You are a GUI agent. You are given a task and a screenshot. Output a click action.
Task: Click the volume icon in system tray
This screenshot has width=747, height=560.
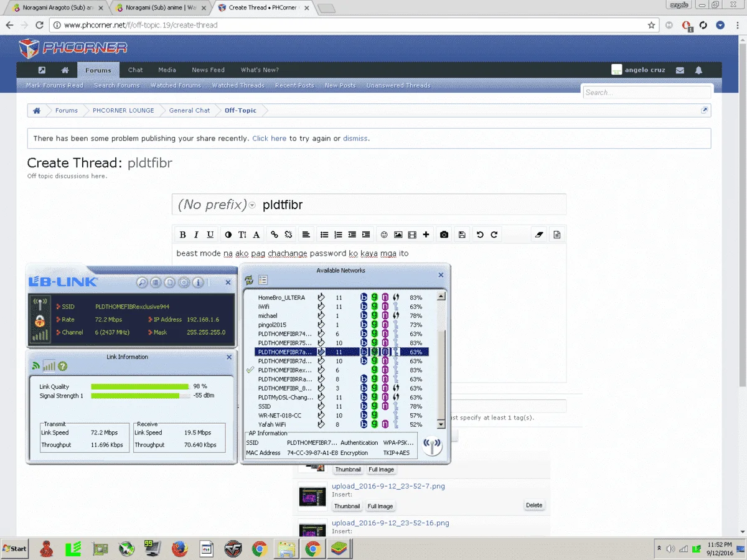tap(670, 549)
